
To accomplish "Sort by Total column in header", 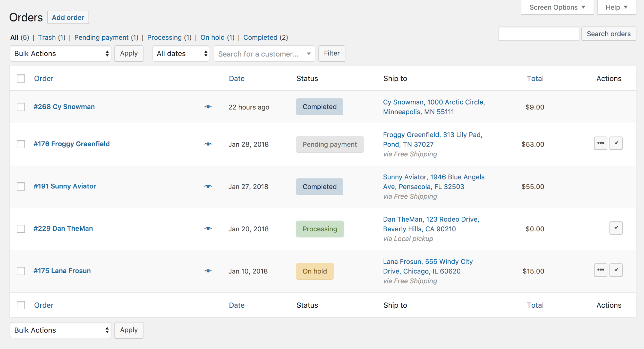I will 535,78.
